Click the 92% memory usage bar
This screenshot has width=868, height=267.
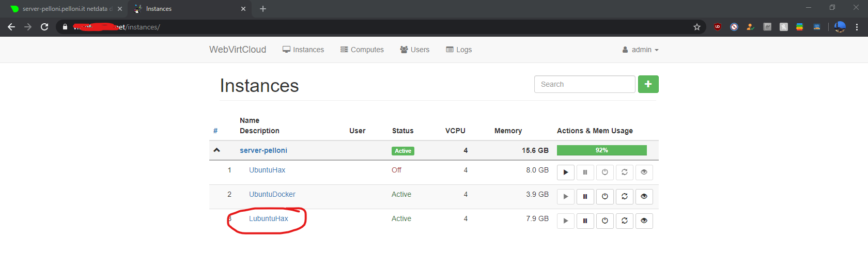(x=602, y=150)
